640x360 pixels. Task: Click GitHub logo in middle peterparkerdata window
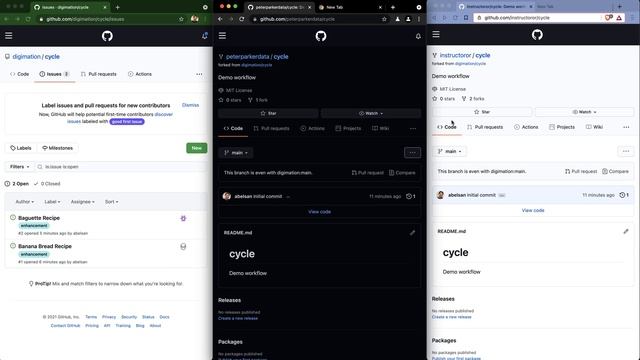[x=321, y=36]
